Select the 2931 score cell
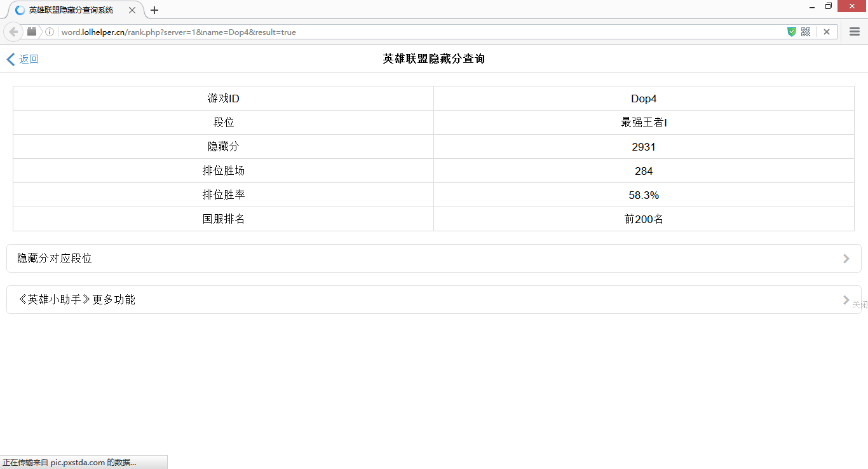This screenshot has height=469, width=868. coord(644,147)
